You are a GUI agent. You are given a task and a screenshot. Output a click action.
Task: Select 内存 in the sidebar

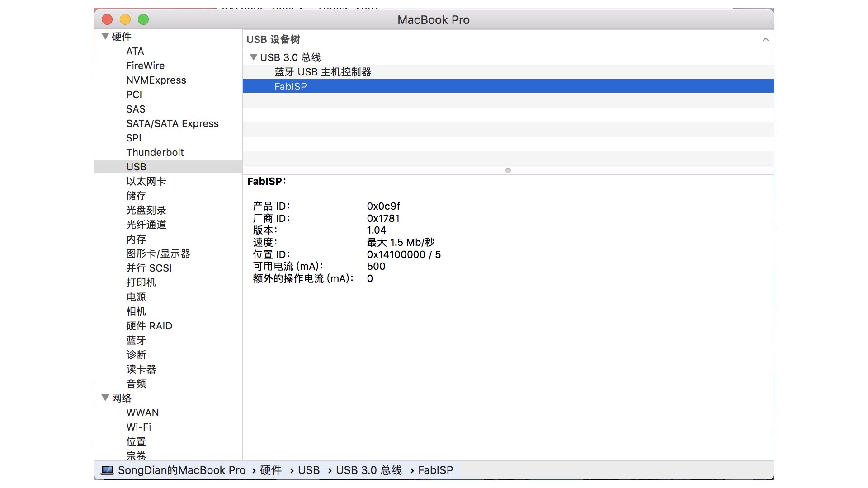[x=136, y=239]
